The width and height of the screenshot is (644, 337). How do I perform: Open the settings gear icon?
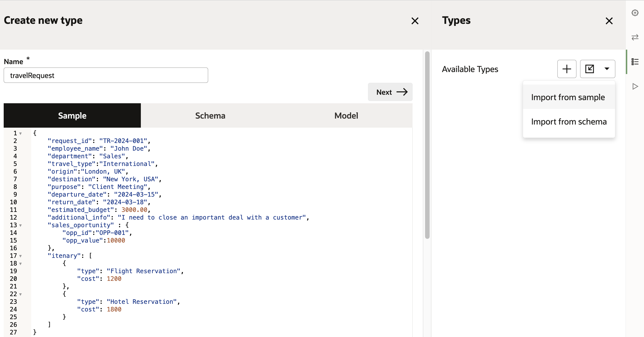coord(635,13)
